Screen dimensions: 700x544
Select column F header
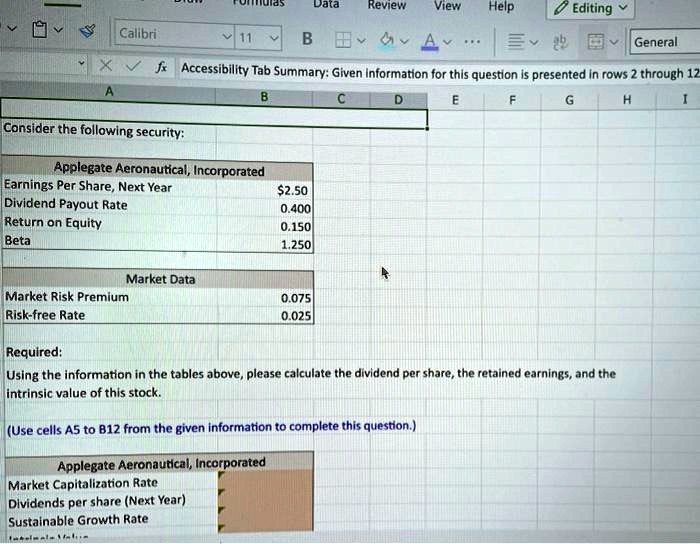tap(512, 100)
